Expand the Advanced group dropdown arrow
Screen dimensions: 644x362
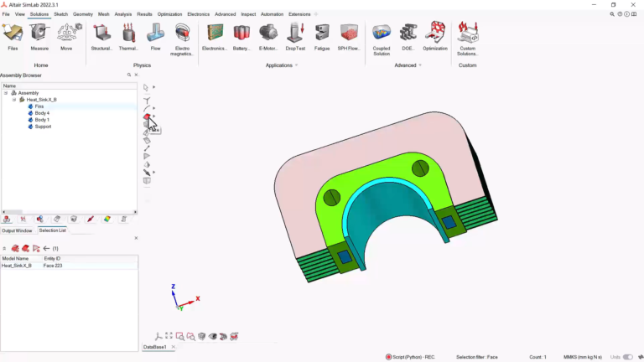[x=420, y=65]
